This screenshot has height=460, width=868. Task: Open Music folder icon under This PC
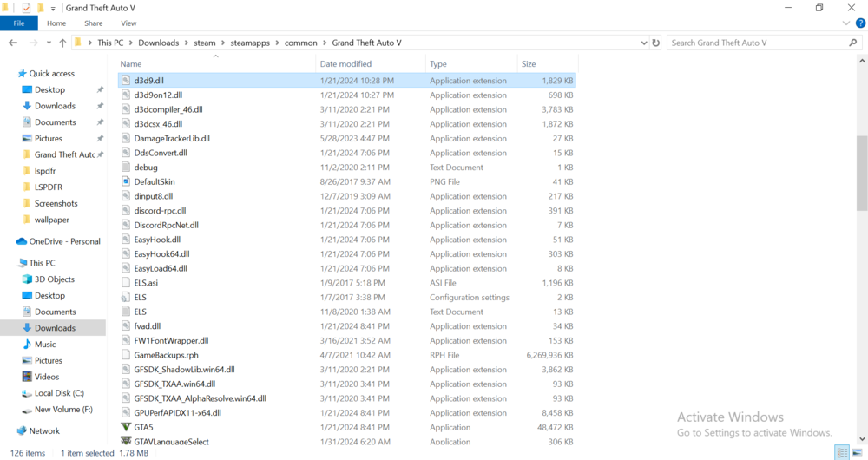point(27,345)
